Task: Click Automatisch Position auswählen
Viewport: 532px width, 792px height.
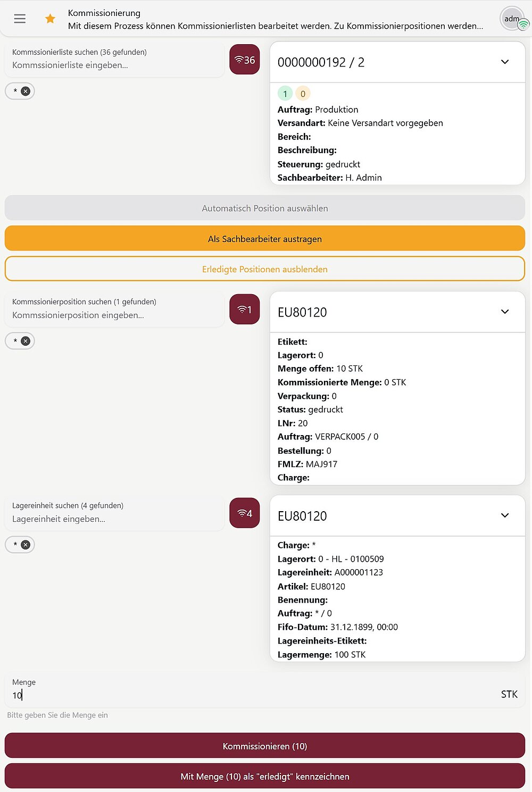Action: pos(265,209)
